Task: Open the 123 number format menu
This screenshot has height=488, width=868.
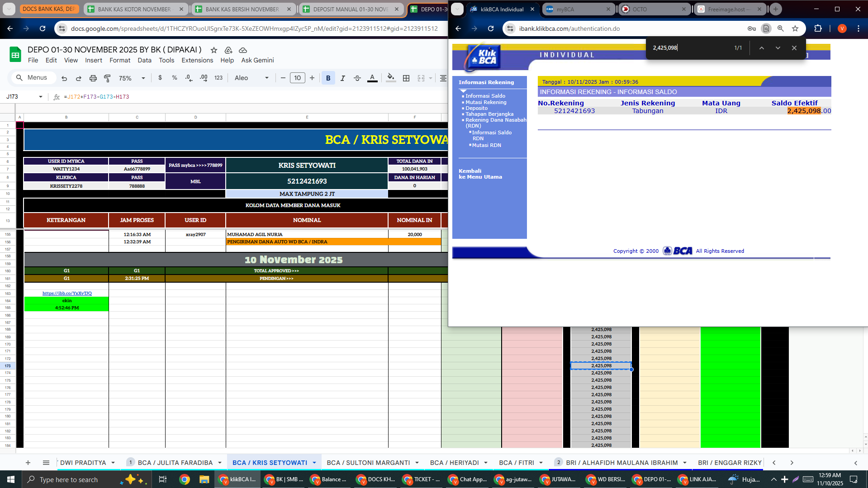Action: [218, 78]
